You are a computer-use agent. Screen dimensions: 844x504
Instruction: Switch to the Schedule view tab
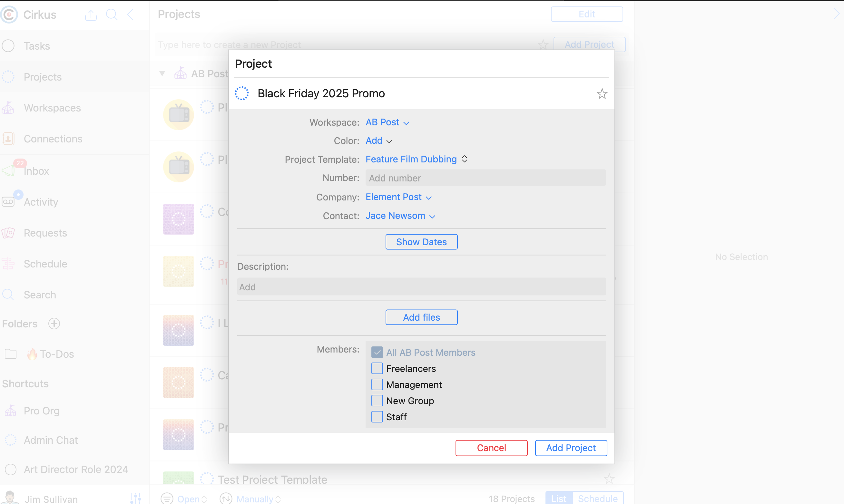[597, 498]
